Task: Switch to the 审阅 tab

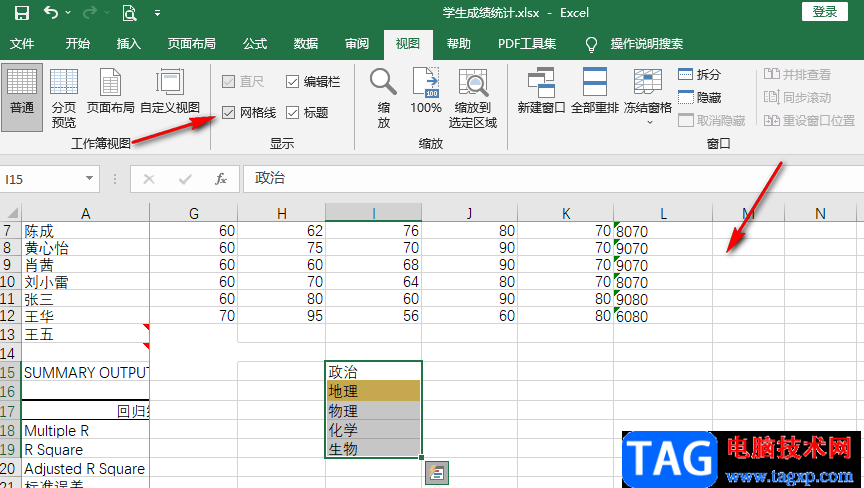Action: pos(357,44)
